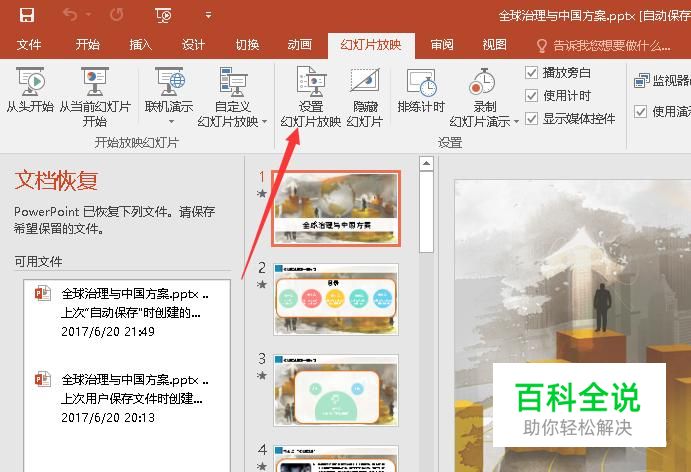
Task: Expand the 联机演示 dropdown arrow
Action: [171, 121]
